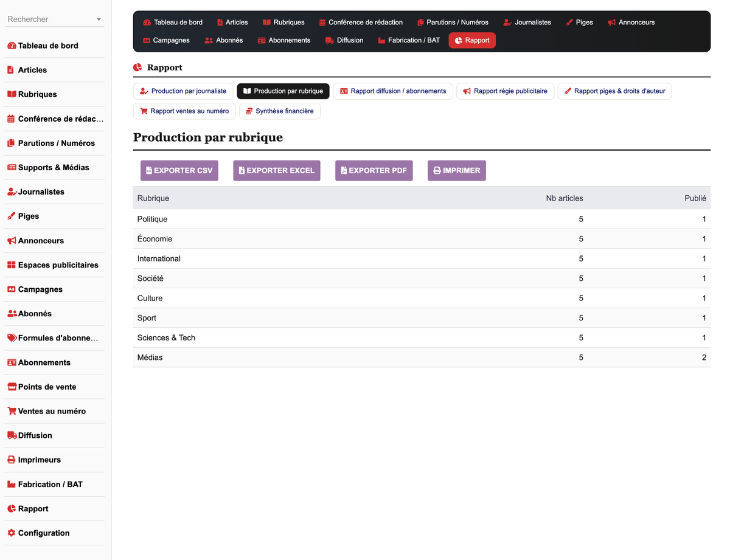Click into the Rechercher search field

pyautogui.click(x=50, y=19)
